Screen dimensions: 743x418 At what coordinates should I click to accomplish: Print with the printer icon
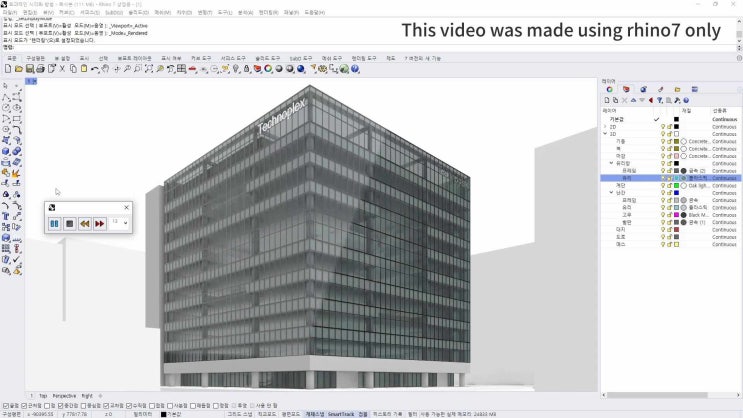(40, 69)
